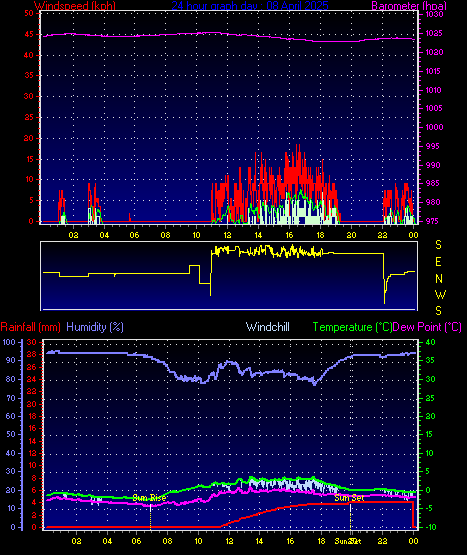Viewport: 467px width, 555px height.
Task: Click the W wind direction label
Action: [x=440, y=294]
